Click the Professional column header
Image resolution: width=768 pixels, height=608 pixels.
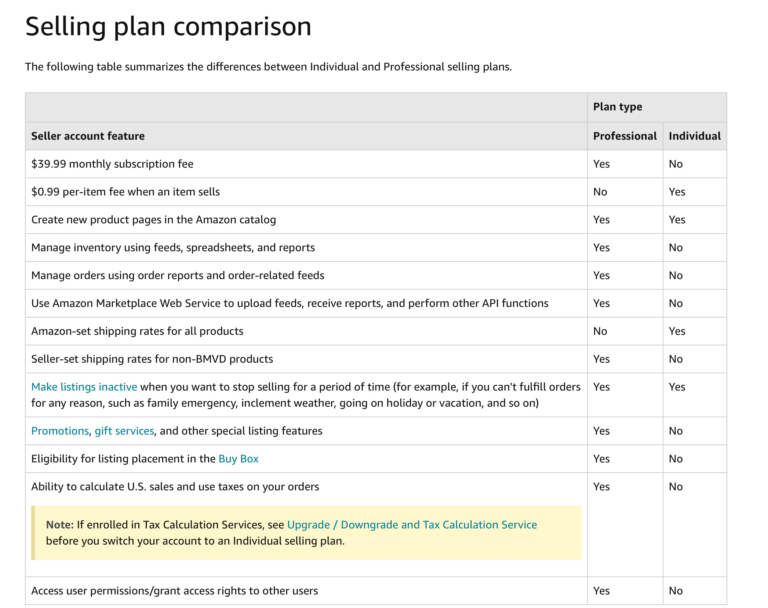[x=624, y=136]
